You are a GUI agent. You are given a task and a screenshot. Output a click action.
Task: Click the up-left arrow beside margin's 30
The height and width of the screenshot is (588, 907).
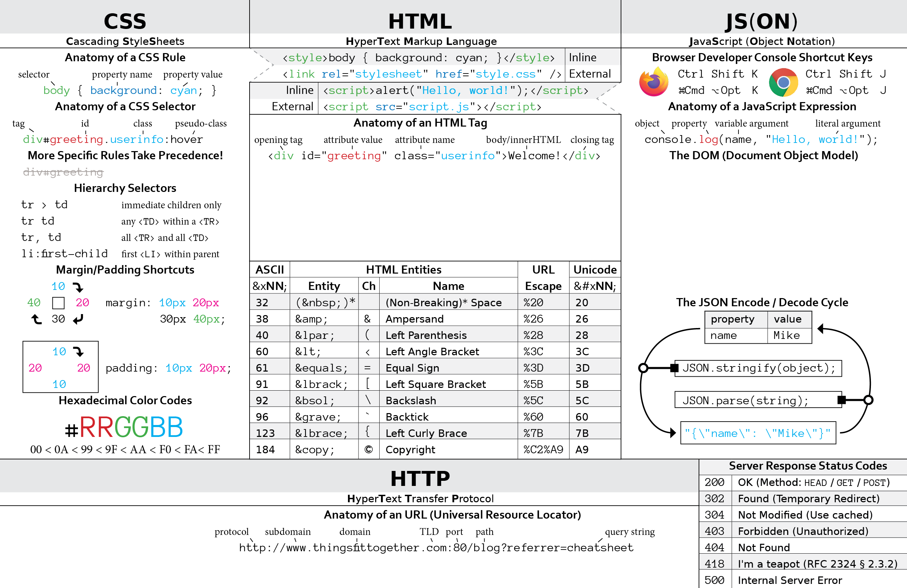click(x=36, y=319)
